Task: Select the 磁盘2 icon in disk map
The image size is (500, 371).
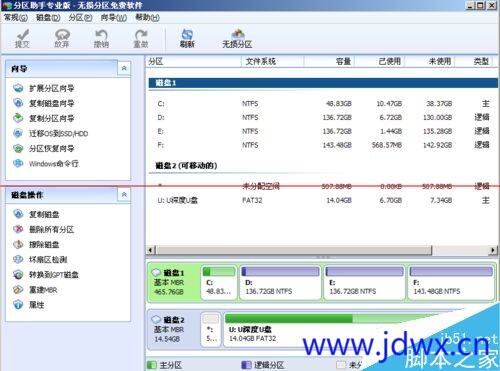Action: coord(157,319)
